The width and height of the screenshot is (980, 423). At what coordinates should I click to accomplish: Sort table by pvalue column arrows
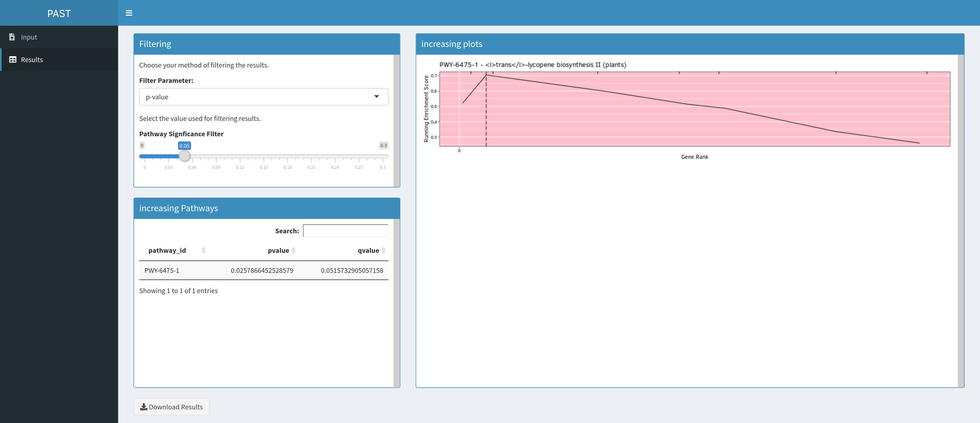pos(293,250)
